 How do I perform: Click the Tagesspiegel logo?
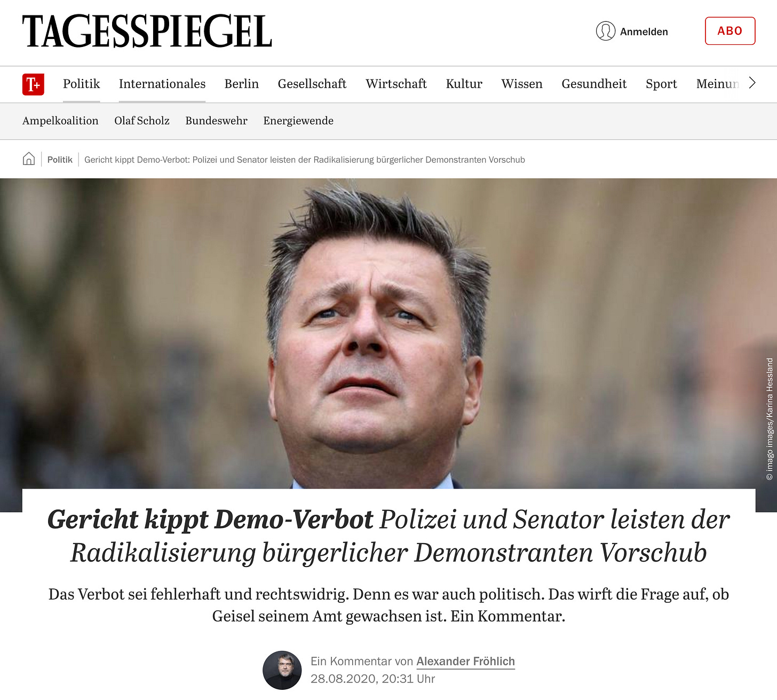tap(147, 32)
